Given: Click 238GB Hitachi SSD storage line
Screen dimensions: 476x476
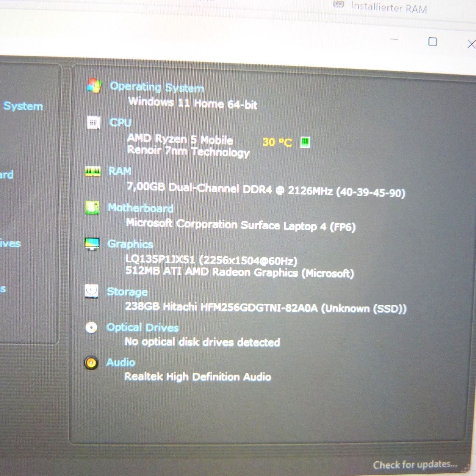Looking at the screenshot, I should [x=266, y=308].
